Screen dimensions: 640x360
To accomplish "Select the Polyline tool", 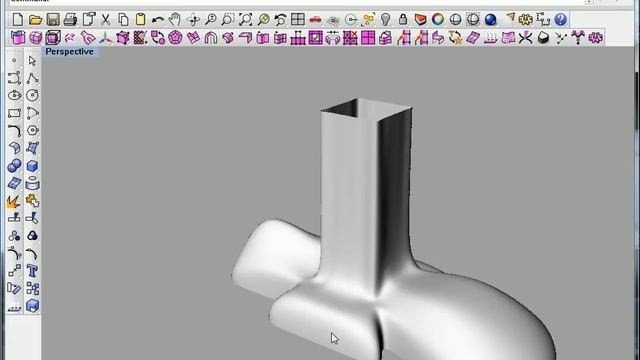I will pos(32,78).
